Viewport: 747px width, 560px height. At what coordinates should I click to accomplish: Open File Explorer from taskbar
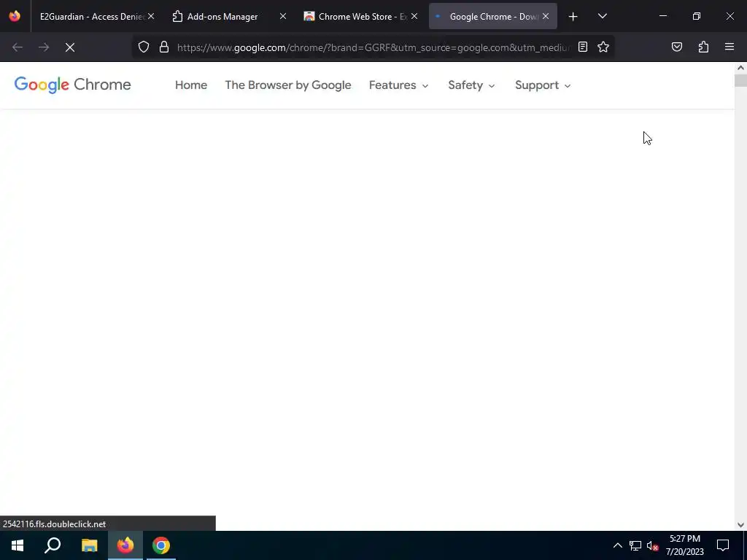pos(89,545)
